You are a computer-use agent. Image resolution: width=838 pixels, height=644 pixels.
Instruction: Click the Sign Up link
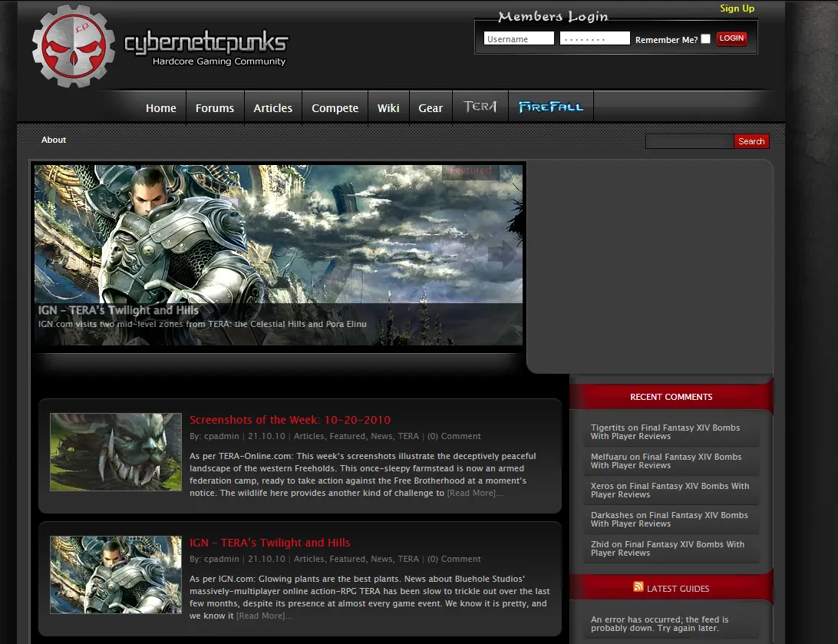[737, 8]
